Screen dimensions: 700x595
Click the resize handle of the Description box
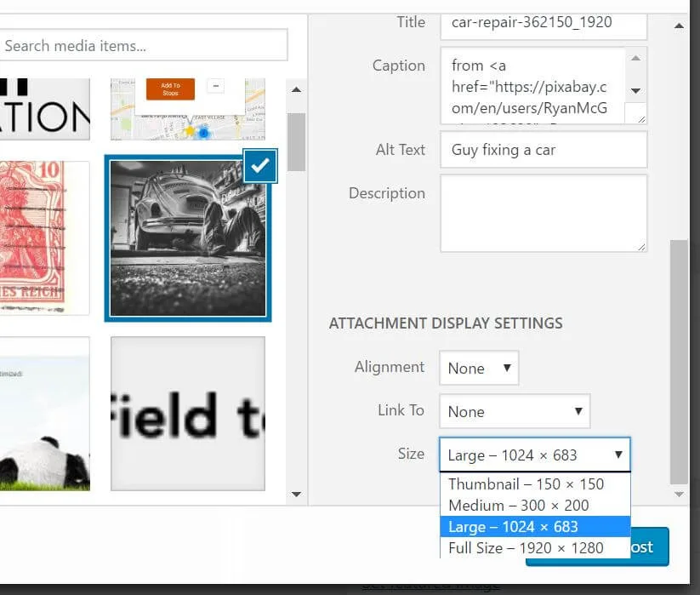pyautogui.click(x=641, y=247)
